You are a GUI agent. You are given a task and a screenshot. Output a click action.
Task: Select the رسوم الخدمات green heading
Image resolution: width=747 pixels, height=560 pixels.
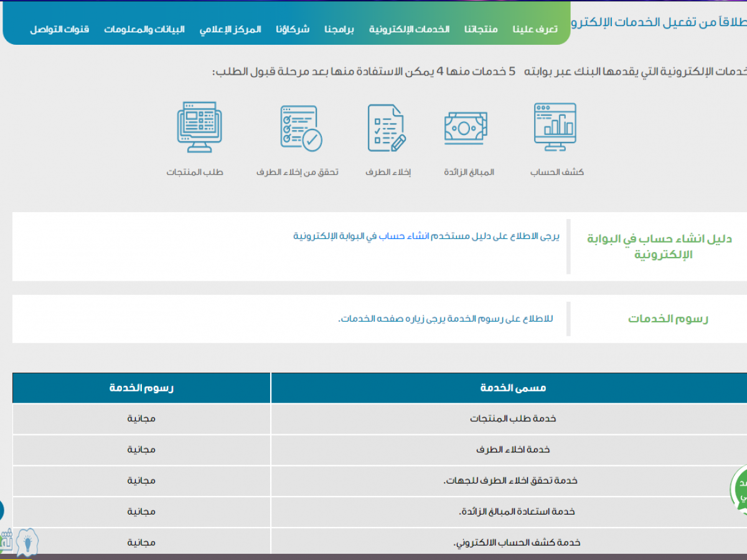[668, 319]
